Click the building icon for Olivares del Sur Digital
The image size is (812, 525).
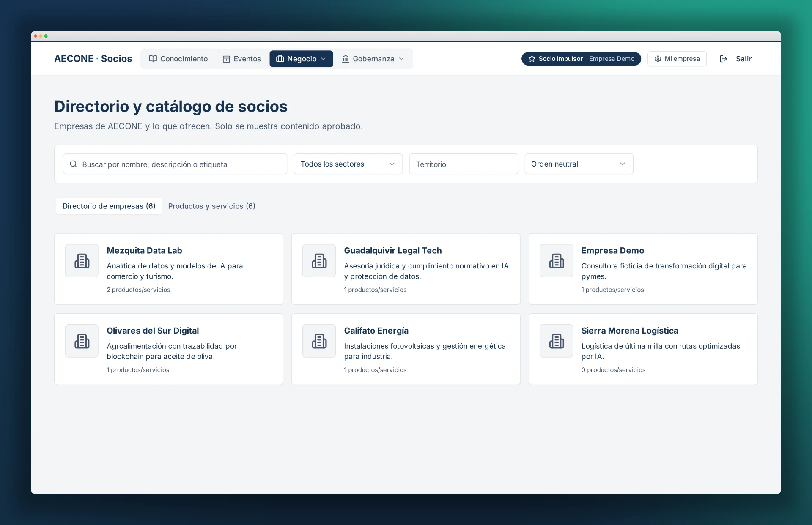[x=82, y=341]
